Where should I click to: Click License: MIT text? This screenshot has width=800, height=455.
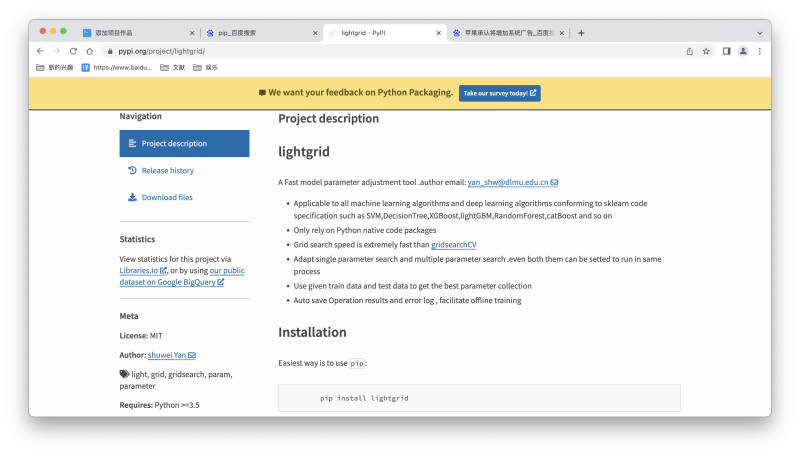coord(141,336)
